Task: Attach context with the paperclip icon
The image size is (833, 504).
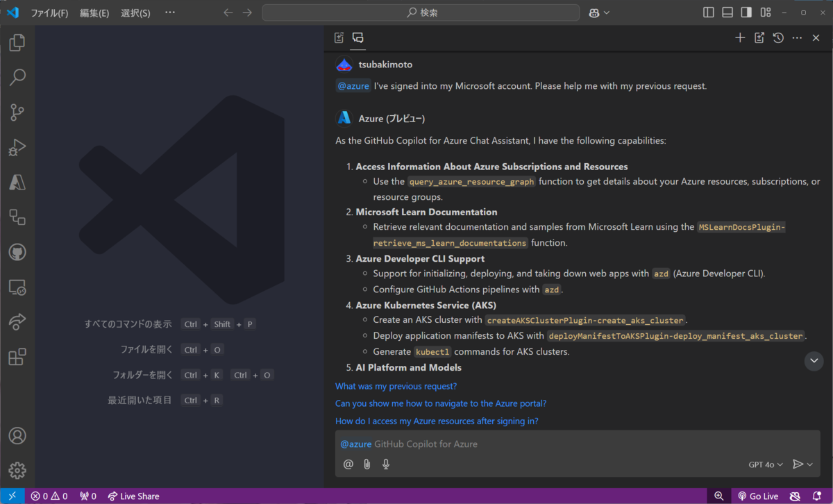Action: 367,464
